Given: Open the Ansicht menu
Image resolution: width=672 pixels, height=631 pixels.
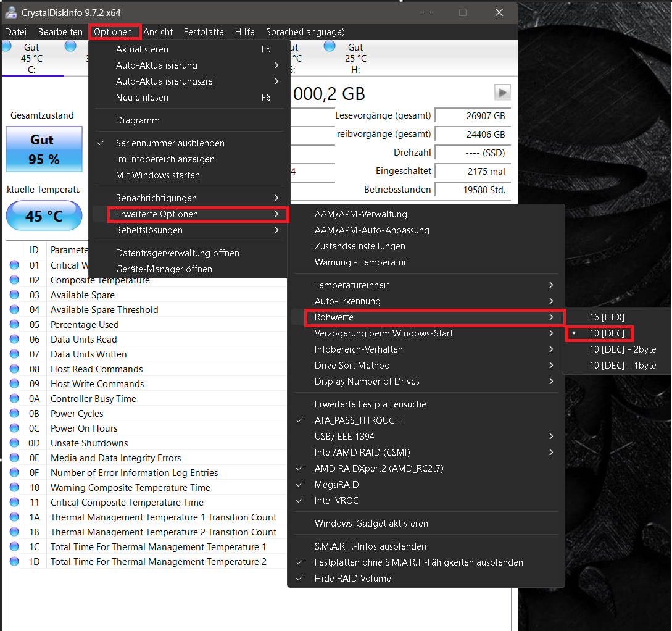Looking at the screenshot, I should [x=158, y=31].
